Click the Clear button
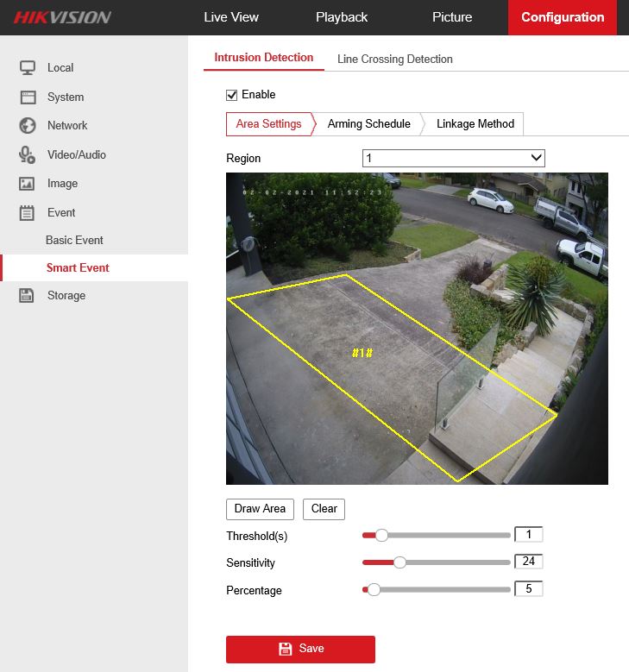The width and height of the screenshot is (629, 672). [x=324, y=509]
